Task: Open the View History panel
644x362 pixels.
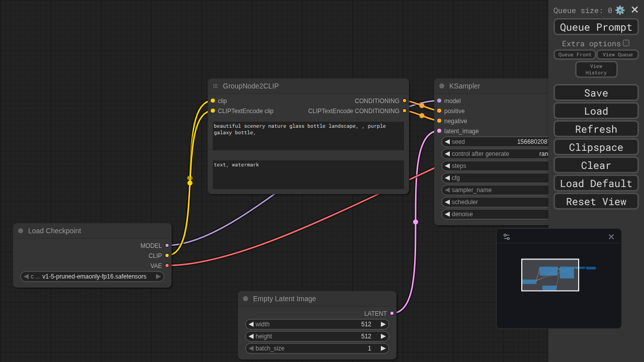Action: 596,69
